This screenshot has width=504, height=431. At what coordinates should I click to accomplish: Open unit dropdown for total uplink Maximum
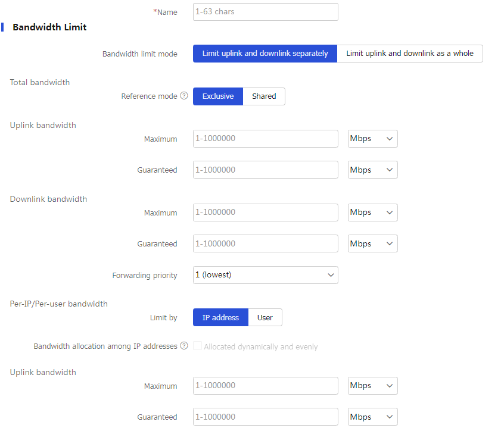(x=373, y=139)
